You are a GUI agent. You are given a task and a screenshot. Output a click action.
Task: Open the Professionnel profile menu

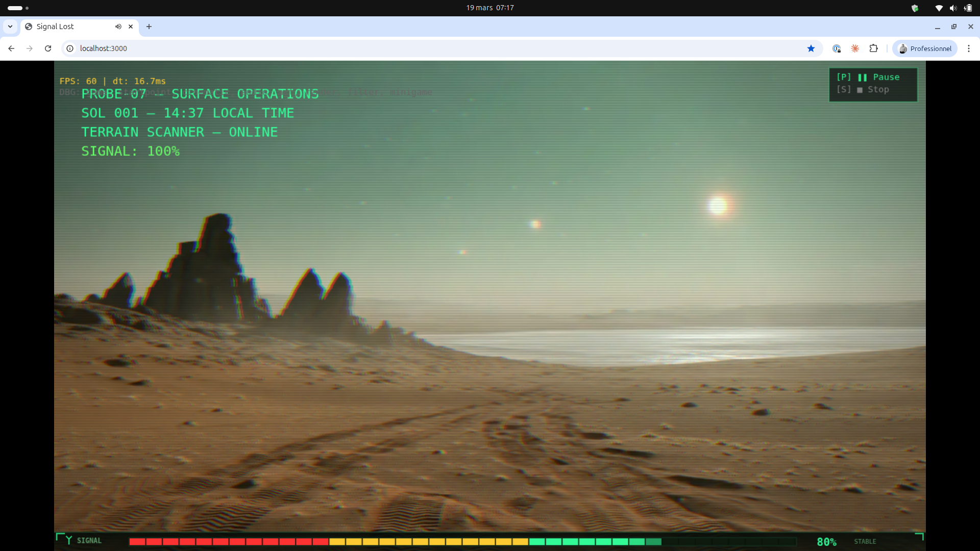coord(925,48)
